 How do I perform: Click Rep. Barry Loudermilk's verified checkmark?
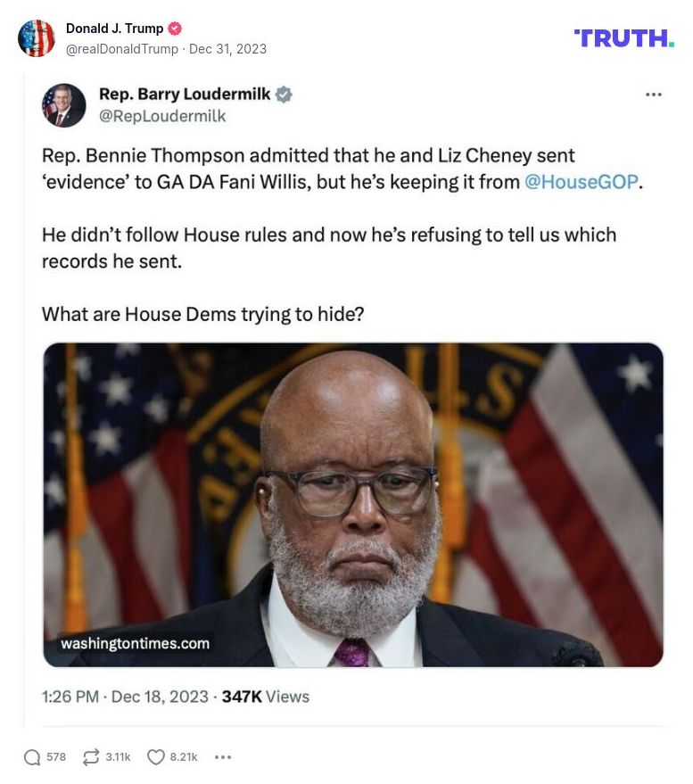[x=283, y=93]
